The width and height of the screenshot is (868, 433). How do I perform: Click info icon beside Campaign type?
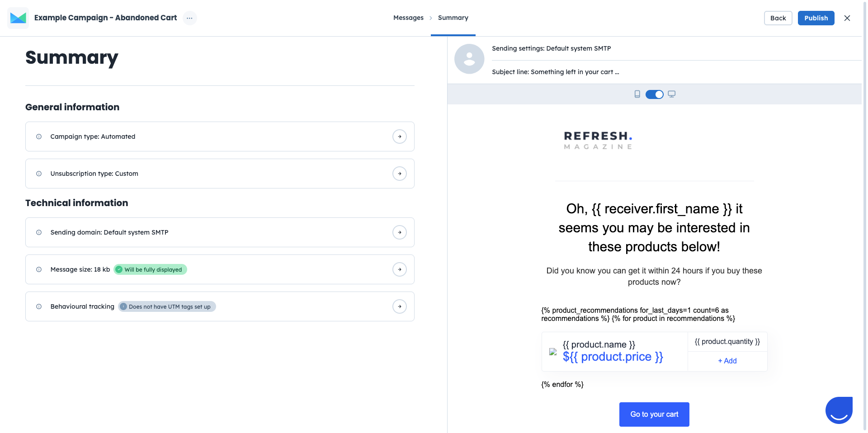click(39, 136)
